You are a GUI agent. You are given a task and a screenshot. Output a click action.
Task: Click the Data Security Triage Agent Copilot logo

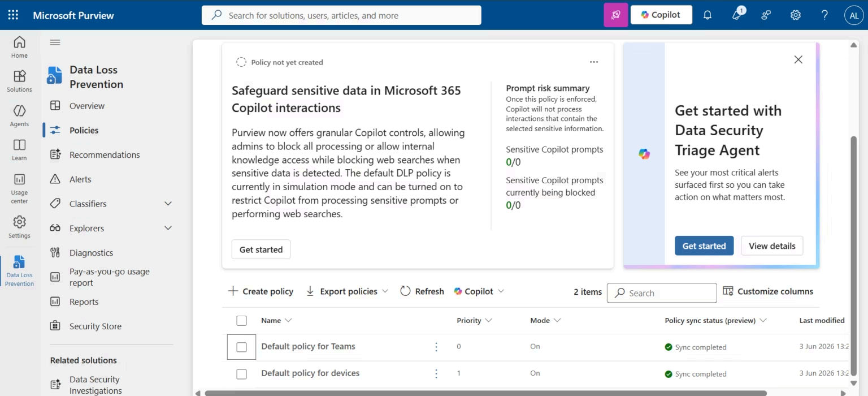pyautogui.click(x=644, y=154)
